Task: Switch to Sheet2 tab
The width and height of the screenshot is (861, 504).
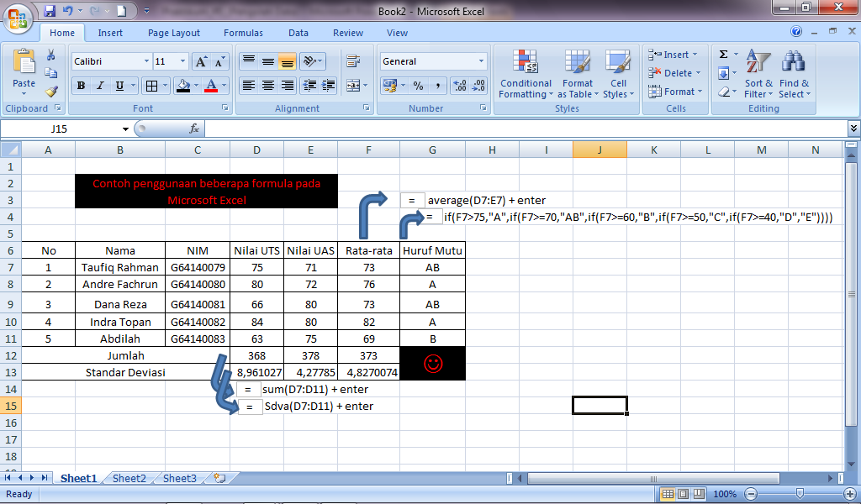Action: [x=129, y=478]
